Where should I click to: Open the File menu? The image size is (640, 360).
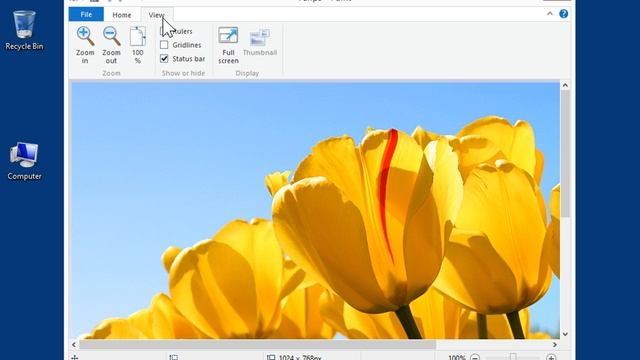pyautogui.click(x=86, y=14)
